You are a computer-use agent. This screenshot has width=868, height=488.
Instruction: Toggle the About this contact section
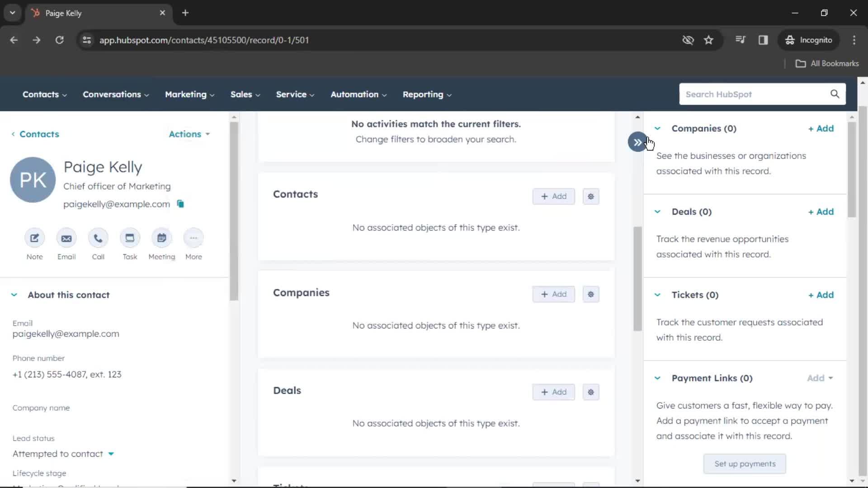tap(14, 294)
